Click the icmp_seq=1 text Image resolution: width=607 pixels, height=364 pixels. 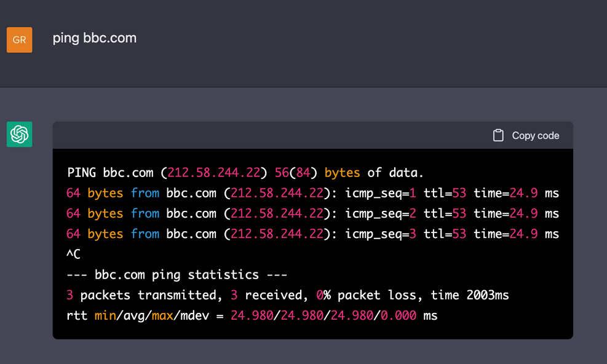point(378,193)
